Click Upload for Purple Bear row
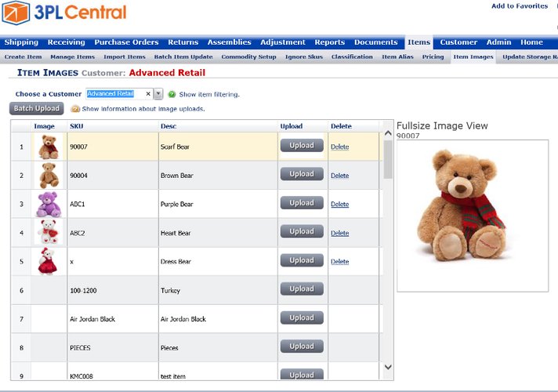Image resolution: width=558 pixels, height=392 pixels. click(302, 202)
